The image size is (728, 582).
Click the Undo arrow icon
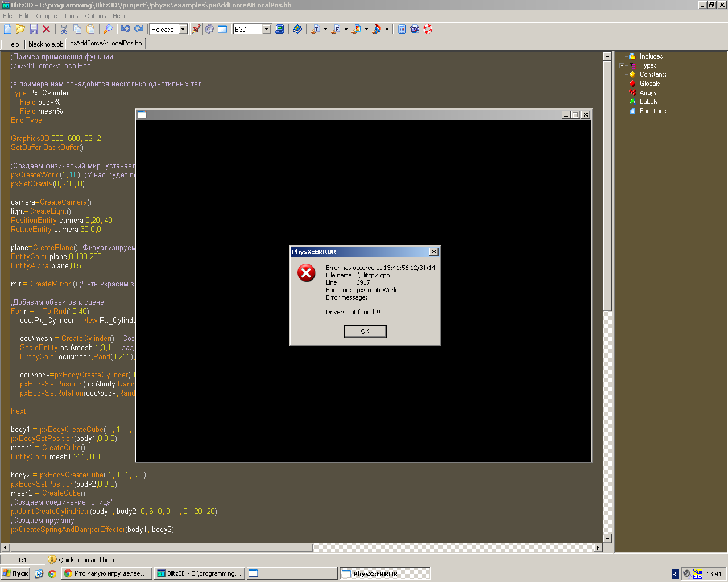click(x=125, y=29)
